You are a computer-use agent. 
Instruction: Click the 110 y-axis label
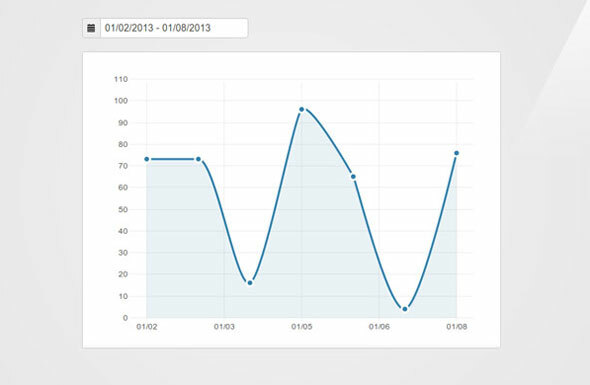click(121, 79)
